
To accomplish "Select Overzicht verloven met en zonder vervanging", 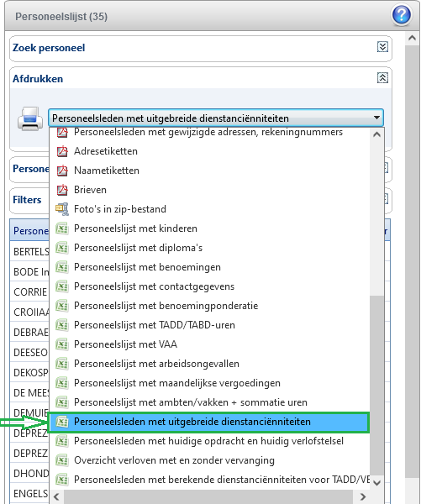I will pyautogui.click(x=174, y=460).
